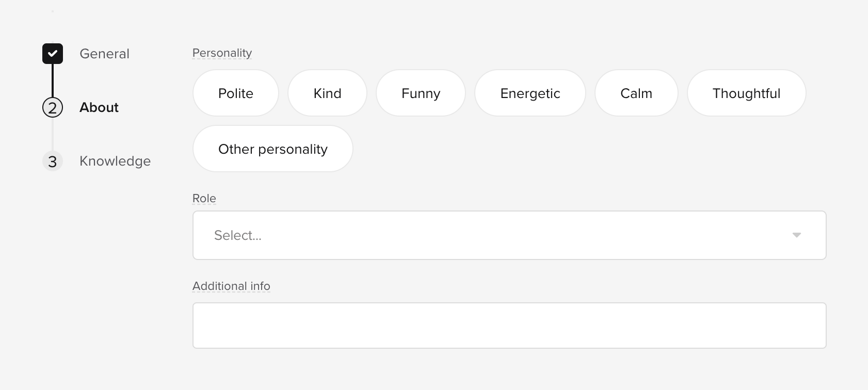This screenshot has width=868, height=390.
Task: Open the Role dropdown arrow
Action: pyautogui.click(x=796, y=235)
